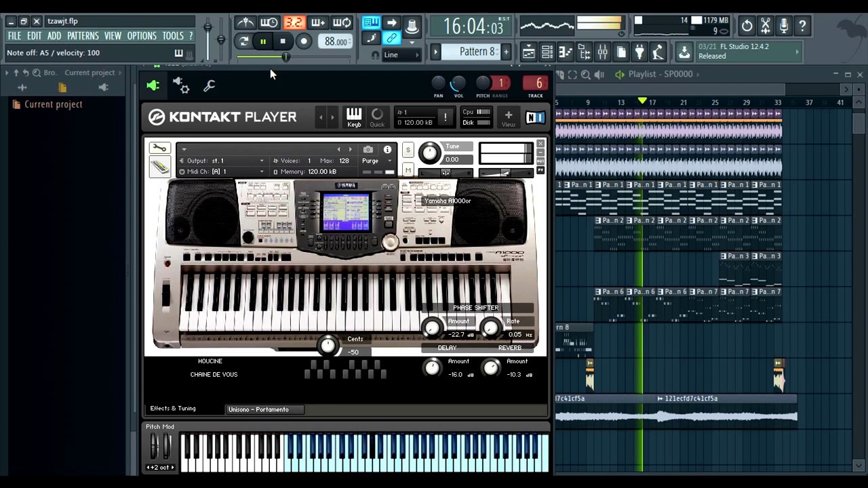The image size is (868, 488).
Task: Select Current project in browser tree
Action: (54, 104)
